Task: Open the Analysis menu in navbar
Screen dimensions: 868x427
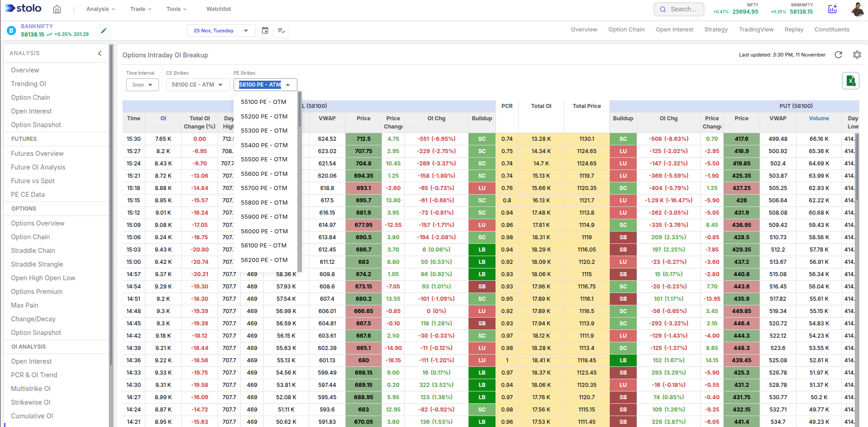Action: (x=101, y=9)
